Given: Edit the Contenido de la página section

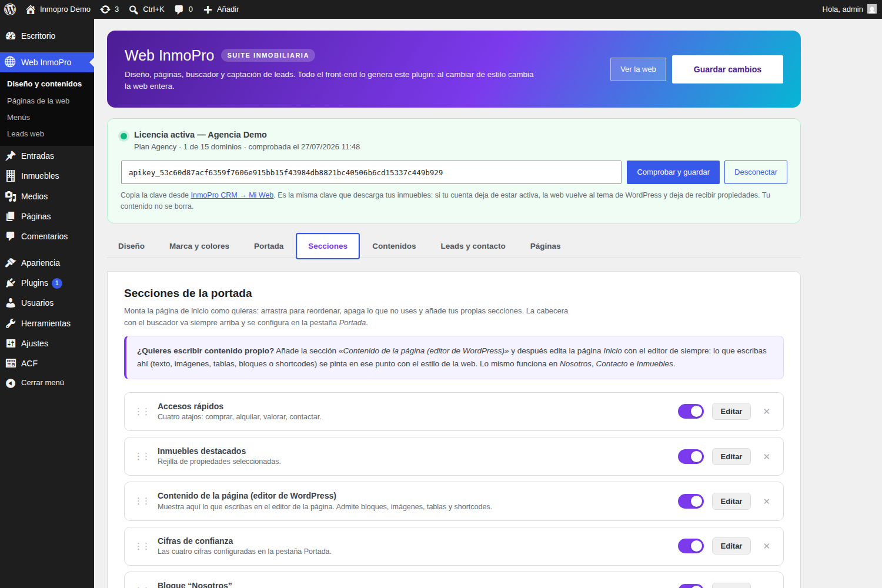Looking at the screenshot, I should [x=731, y=501].
